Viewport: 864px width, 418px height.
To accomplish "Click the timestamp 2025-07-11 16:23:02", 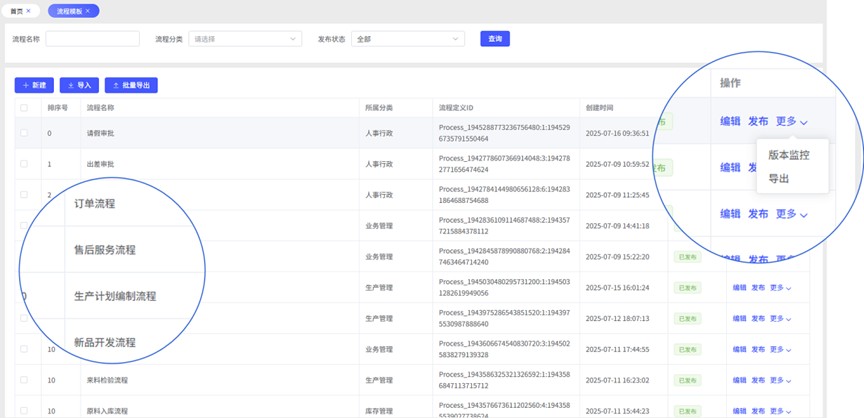I will click(617, 380).
